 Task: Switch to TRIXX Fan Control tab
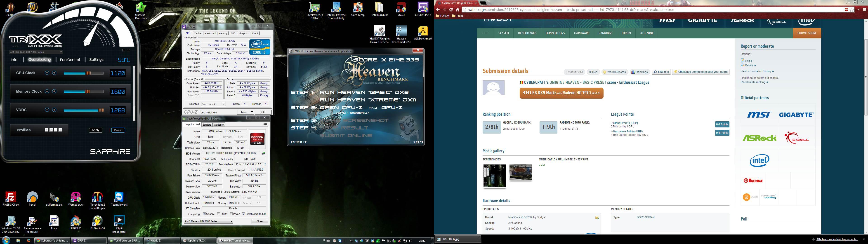pyautogui.click(x=70, y=60)
